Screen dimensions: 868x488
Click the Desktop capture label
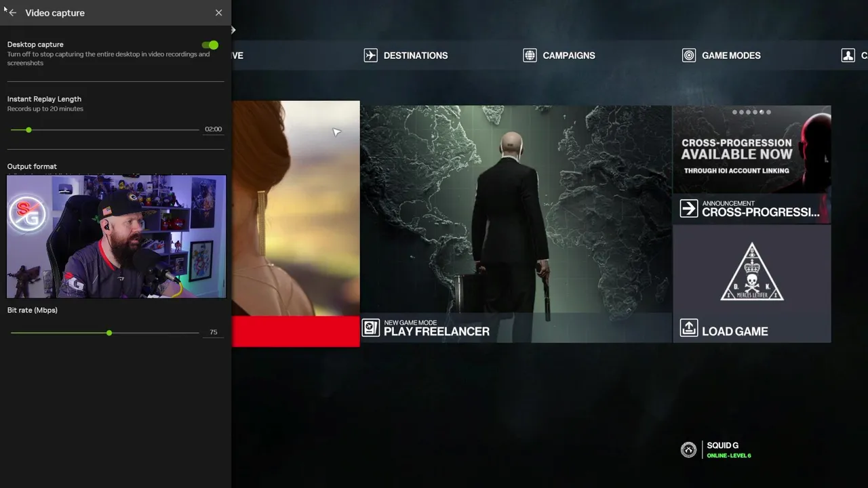pyautogui.click(x=35, y=44)
